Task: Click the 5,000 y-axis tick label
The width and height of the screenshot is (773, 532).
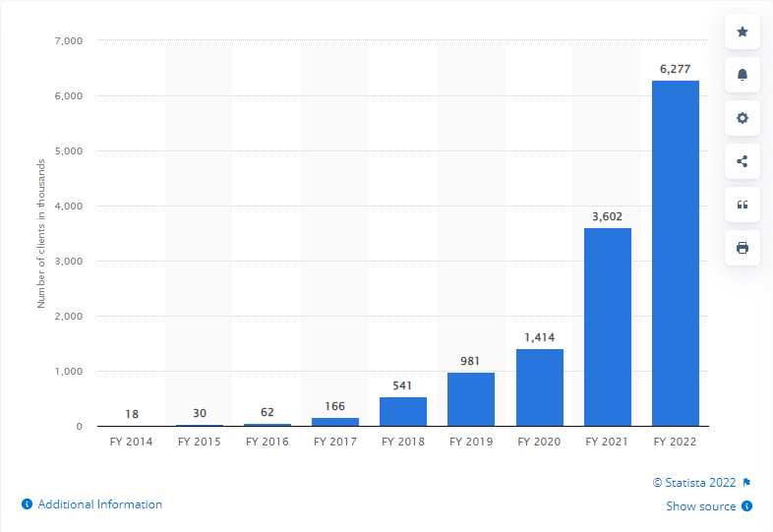Action: point(69,150)
